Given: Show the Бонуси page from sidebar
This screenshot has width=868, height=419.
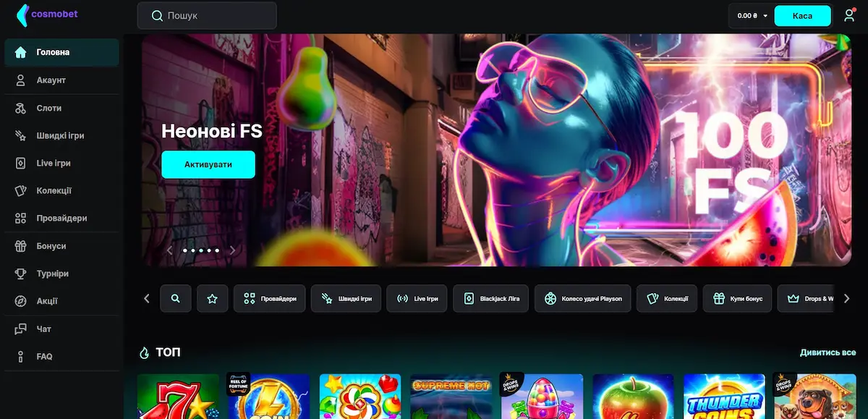Looking at the screenshot, I should click(x=61, y=246).
